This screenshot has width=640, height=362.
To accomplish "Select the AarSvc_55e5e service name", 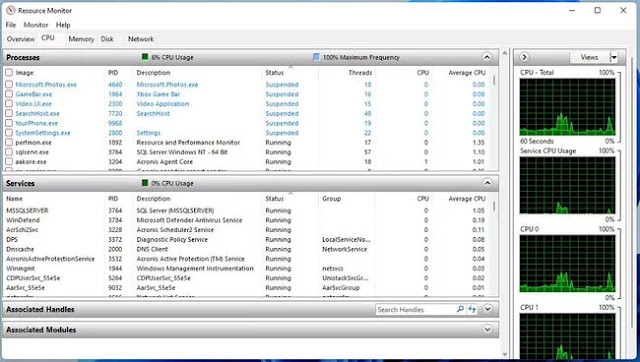I will (x=25, y=288).
